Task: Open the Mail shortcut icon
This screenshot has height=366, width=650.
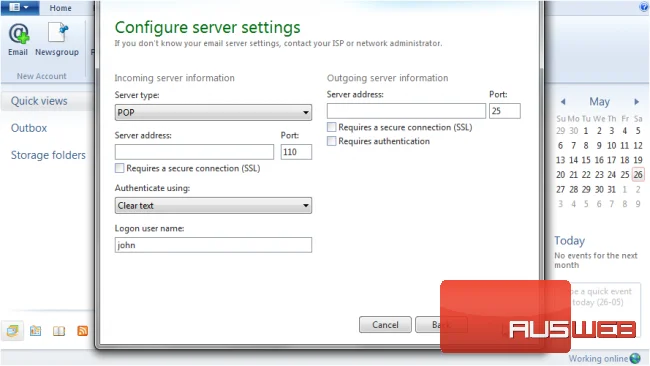Action: [12, 331]
